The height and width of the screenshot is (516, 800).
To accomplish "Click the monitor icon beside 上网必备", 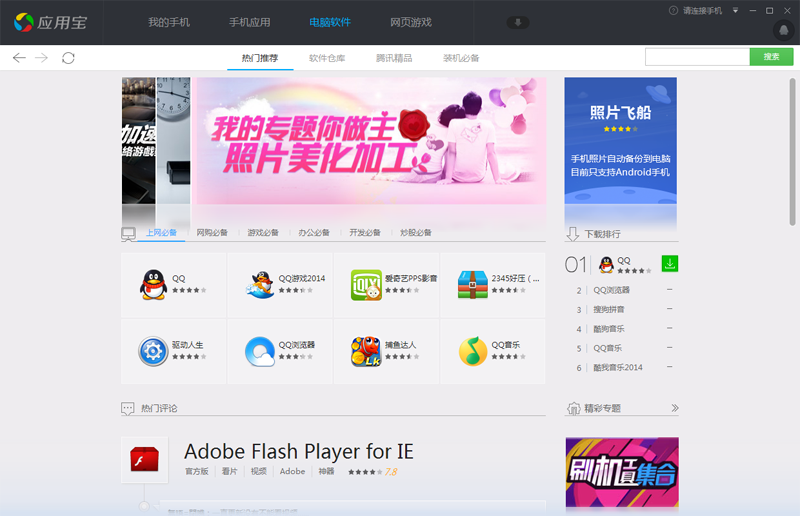I will [x=128, y=234].
